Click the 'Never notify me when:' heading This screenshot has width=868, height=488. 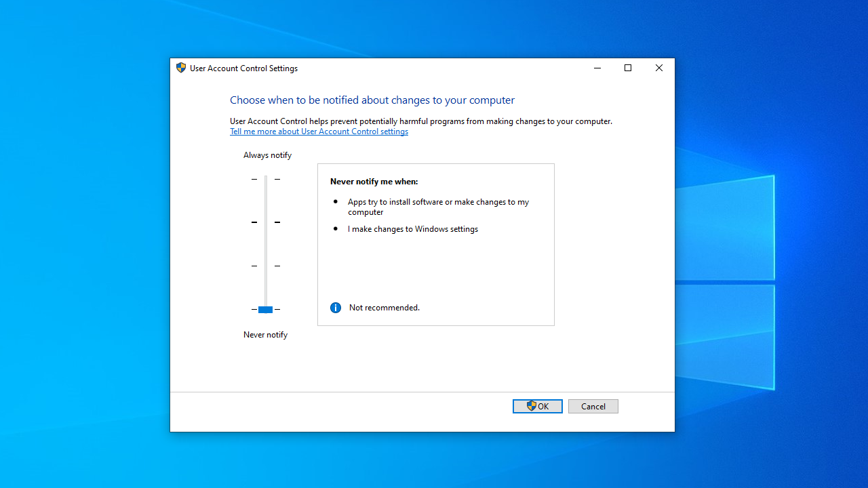[x=374, y=182]
